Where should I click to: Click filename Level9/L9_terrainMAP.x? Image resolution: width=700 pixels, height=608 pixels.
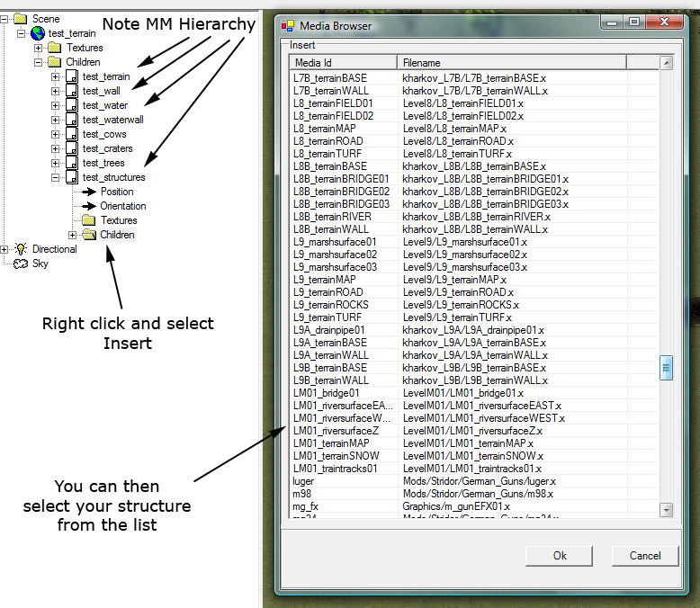tap(454, 280)
